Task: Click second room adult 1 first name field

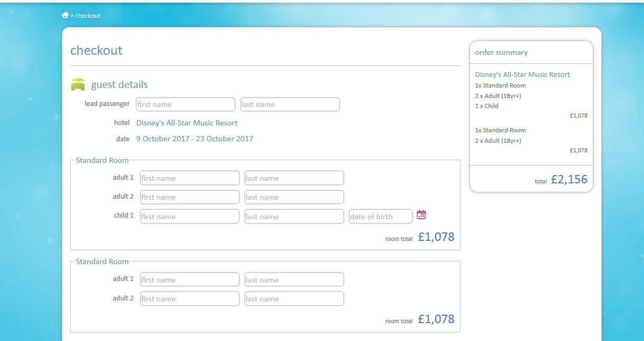Action: tap(190, 280)
